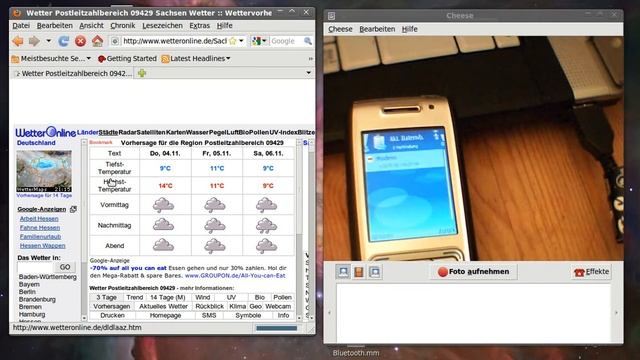Switch Cheese to video mode icon
Image resolution: width=640 pixels, height=360 pixels.
coord(359,272)
